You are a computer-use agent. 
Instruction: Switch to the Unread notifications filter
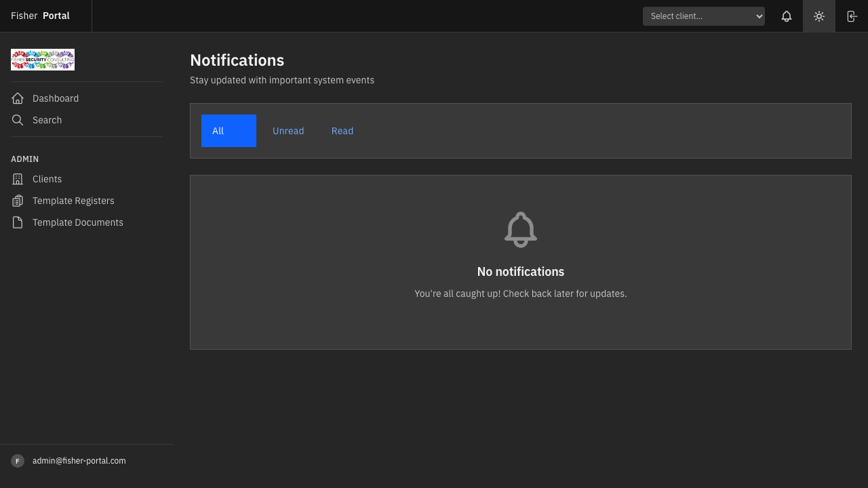tap(288, 131)
